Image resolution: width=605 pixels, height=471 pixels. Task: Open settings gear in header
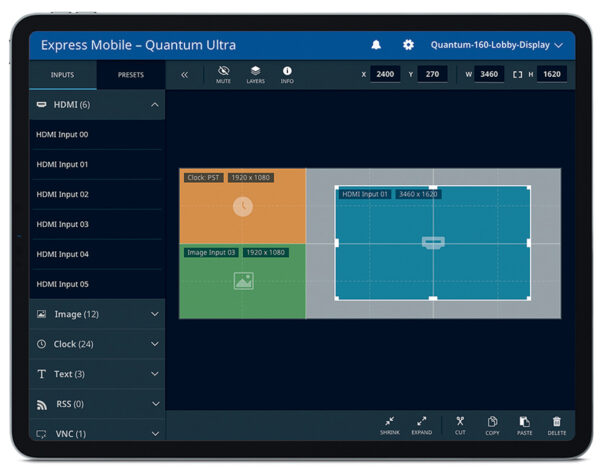(407, 45)
